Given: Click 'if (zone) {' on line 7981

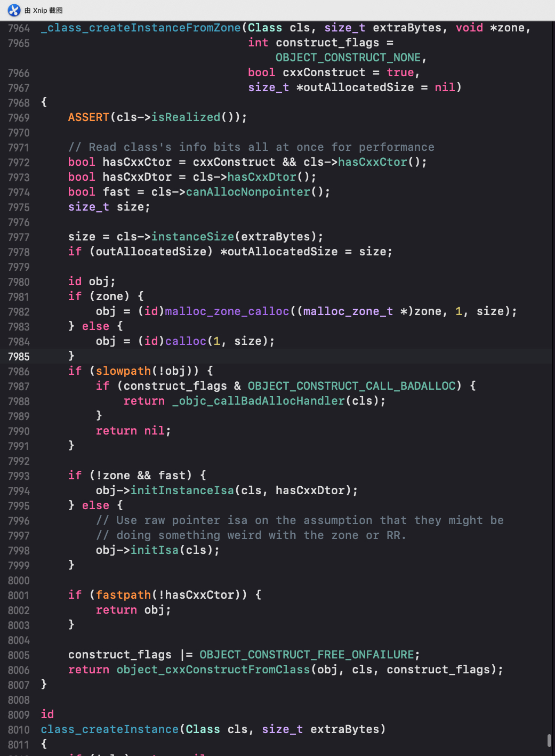Looking at the screenshot, I should click(x=106, y=296).
